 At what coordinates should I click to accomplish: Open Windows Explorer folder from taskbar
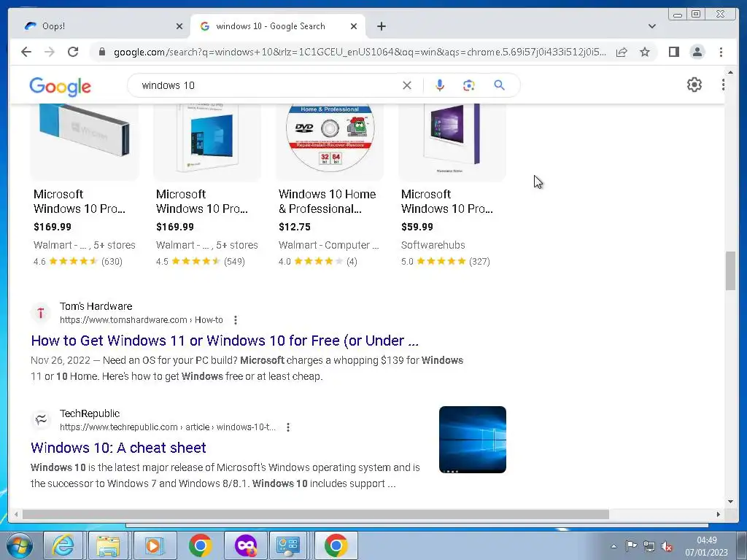108,545
